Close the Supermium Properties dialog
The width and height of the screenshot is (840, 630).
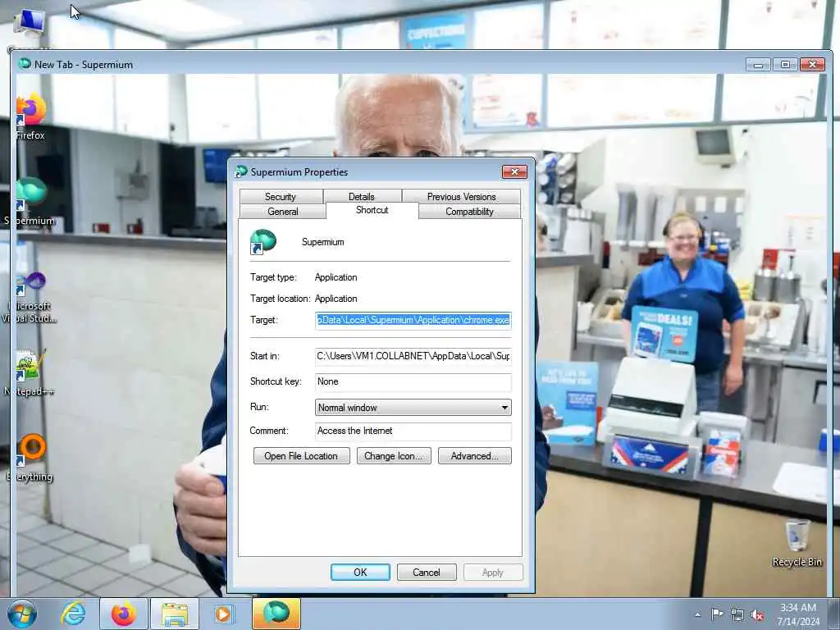(x=514, y=172)
